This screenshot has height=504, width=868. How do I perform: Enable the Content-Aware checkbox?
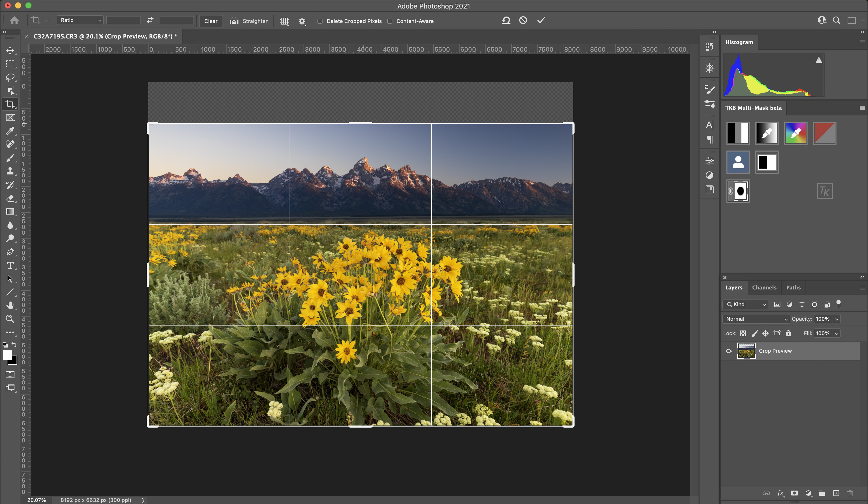click(390, 21)
